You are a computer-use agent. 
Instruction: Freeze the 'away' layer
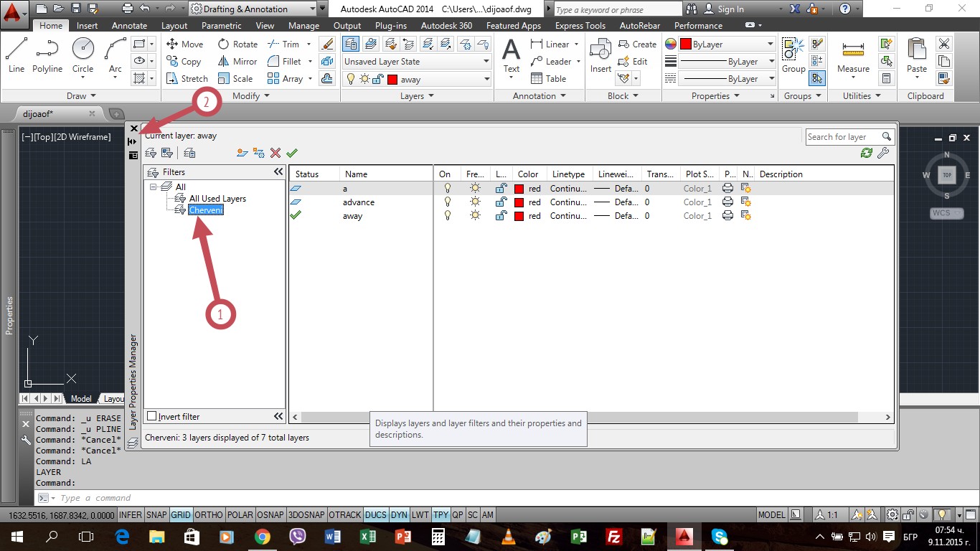(x=475, y=215)
